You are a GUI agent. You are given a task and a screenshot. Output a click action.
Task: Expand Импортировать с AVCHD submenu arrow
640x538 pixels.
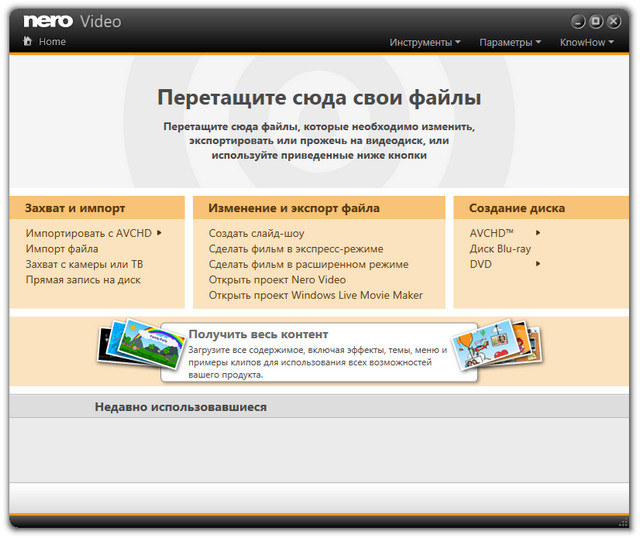(x=159, y=233)
